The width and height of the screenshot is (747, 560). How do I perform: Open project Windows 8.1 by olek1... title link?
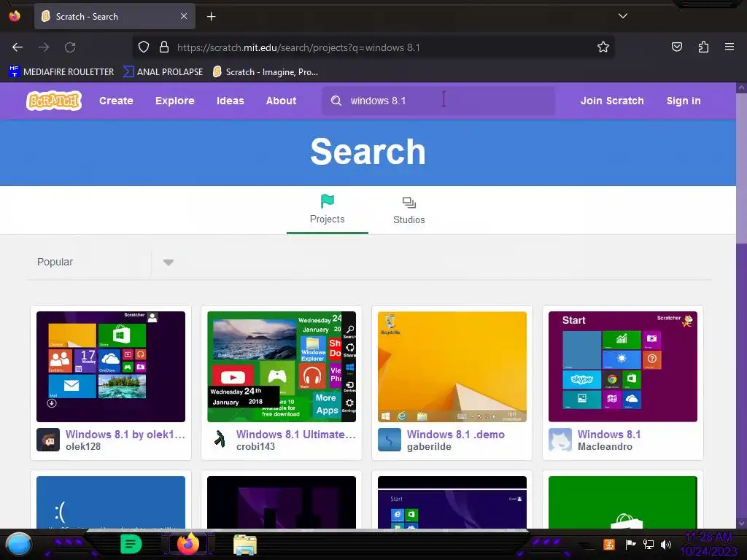pos(125,435)
